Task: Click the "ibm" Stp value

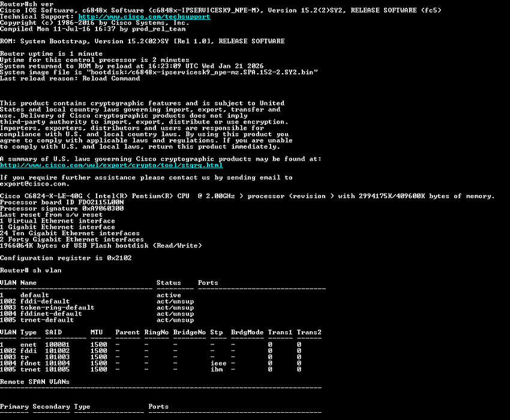Action: point(217,369)
